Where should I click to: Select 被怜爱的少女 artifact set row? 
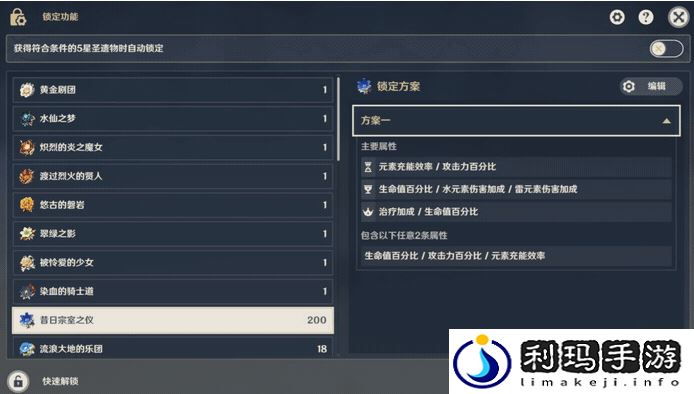point(173,263)
